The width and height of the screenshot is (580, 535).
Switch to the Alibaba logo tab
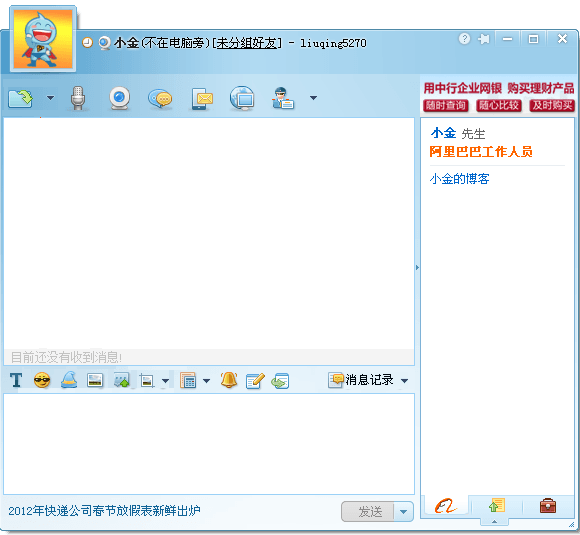pyautogui.click(x=445, y=505)
